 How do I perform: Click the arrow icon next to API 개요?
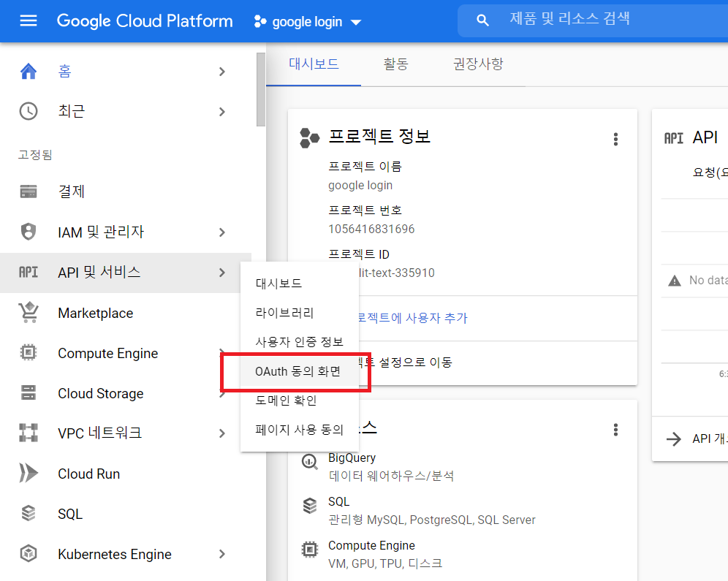(x=674, y=438)
